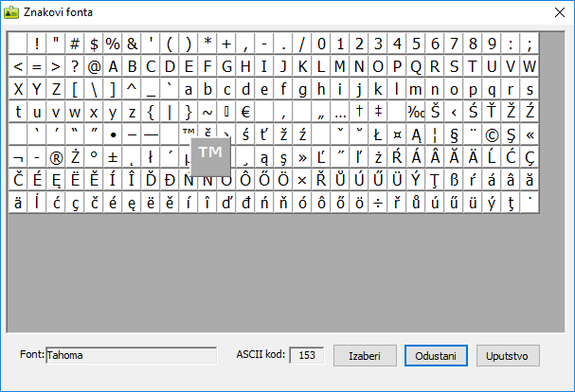575x392 pixels.
Task: Click the ampersand & cell
Action: (x=132, y=44)
